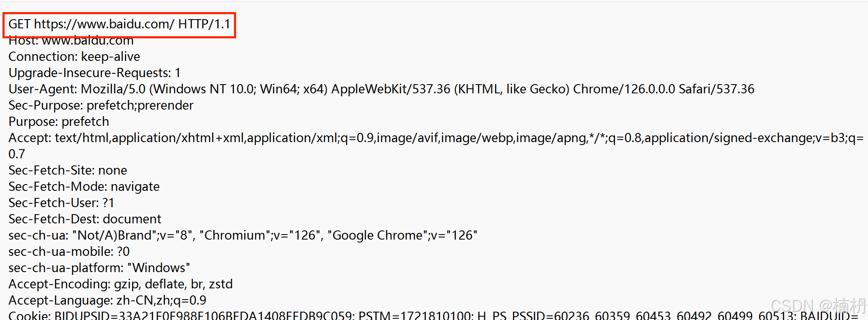Click the sec-ch-ua-platform "Windows" line
The image size is (868, 320).
point(99,268)
